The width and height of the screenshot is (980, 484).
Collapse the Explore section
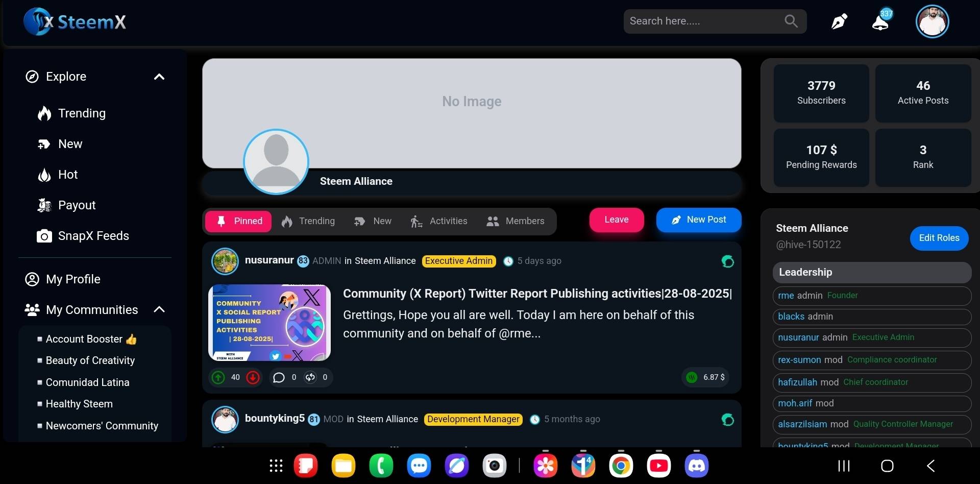click(x=159, y=77)
